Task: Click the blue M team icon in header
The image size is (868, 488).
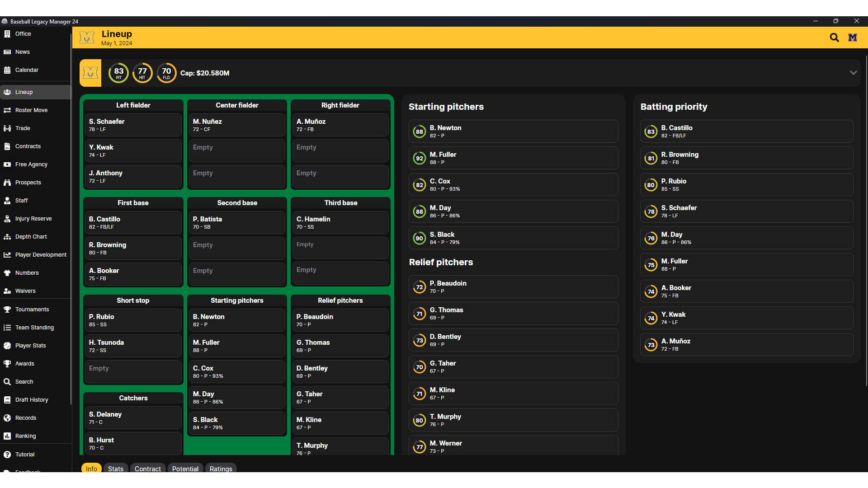Action: click(853, 38)
